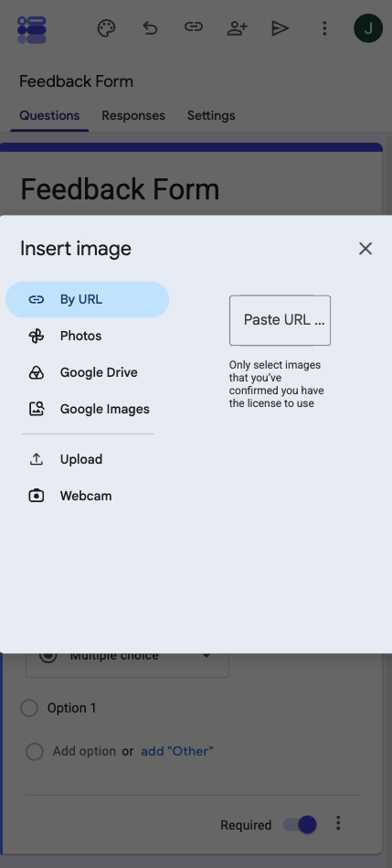Image resolution: width=392 pixels, height=868 pixels.
Task: Click the Insert image heading
Action: click(76, 249)
